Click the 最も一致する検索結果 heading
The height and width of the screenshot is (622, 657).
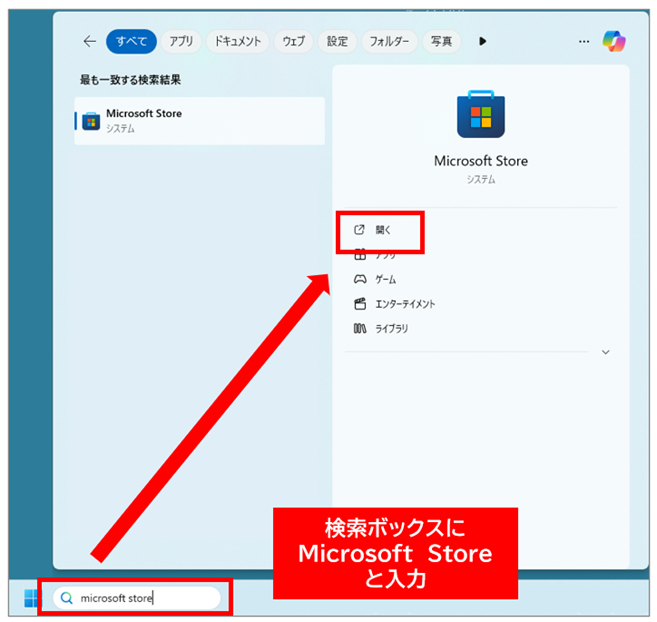[130, 80]
